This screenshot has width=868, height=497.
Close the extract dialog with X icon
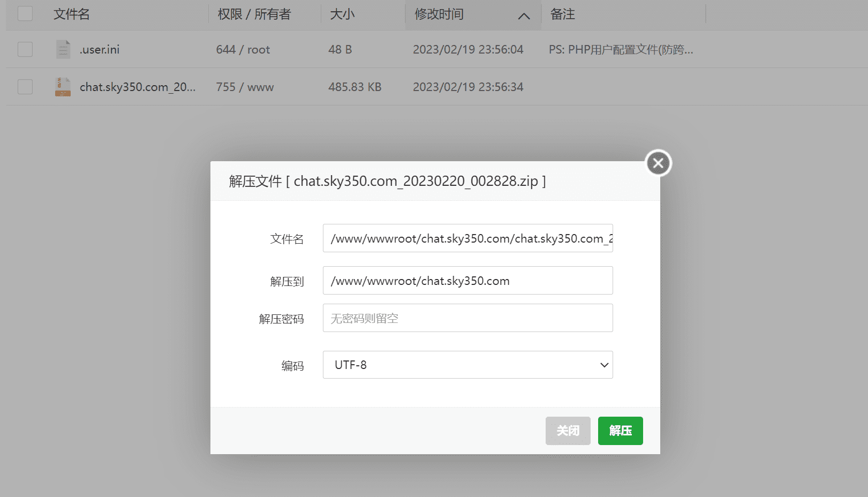click(x=658, y=163)
